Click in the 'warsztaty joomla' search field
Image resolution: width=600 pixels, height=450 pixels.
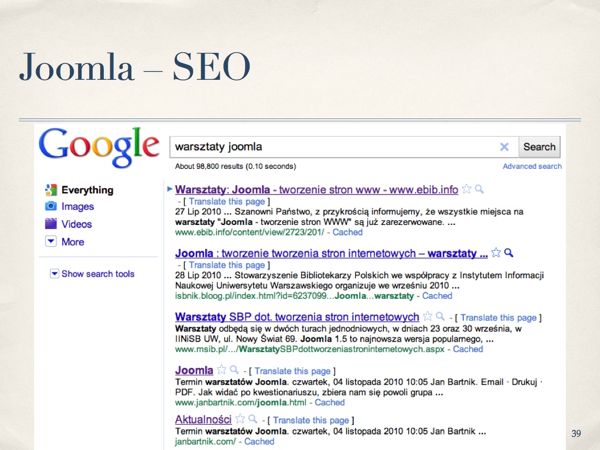330,146
